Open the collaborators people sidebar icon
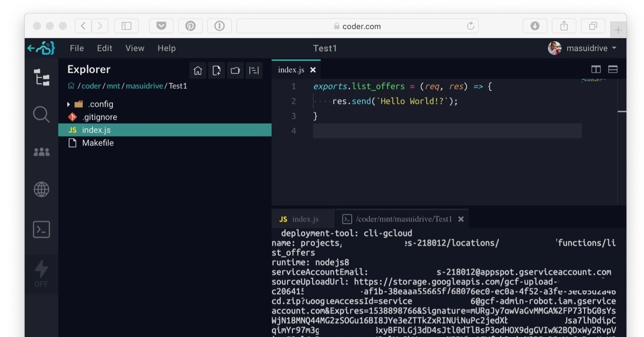The width and height of the screenshot is (644, 337). click(x=41, y=152)
